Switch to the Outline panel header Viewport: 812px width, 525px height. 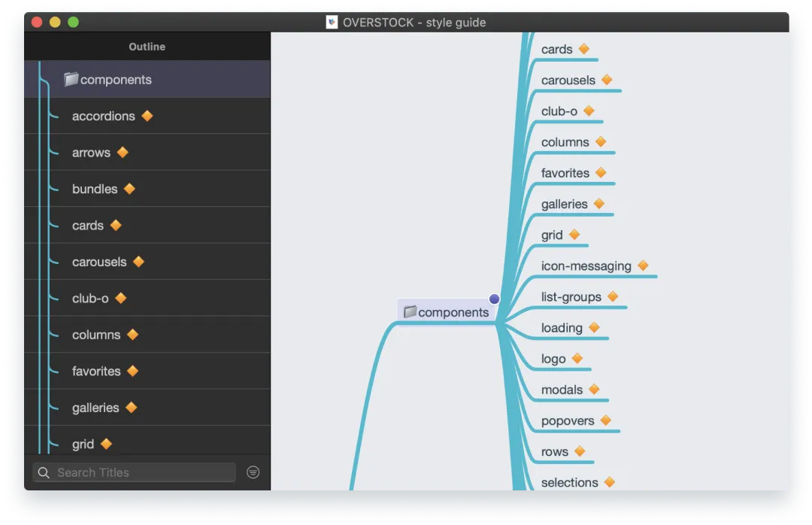click(147, 46)
